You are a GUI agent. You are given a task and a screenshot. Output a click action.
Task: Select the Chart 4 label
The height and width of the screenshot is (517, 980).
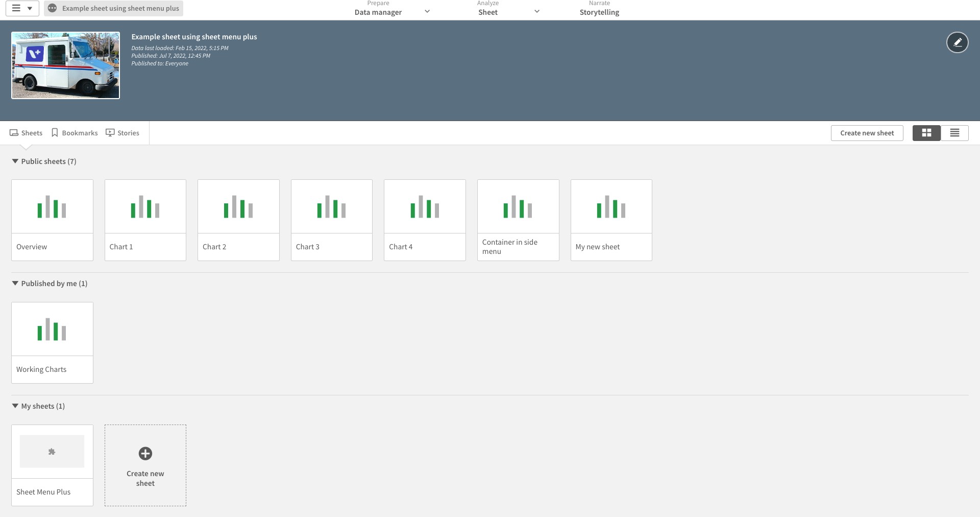(x=401, y=247)
